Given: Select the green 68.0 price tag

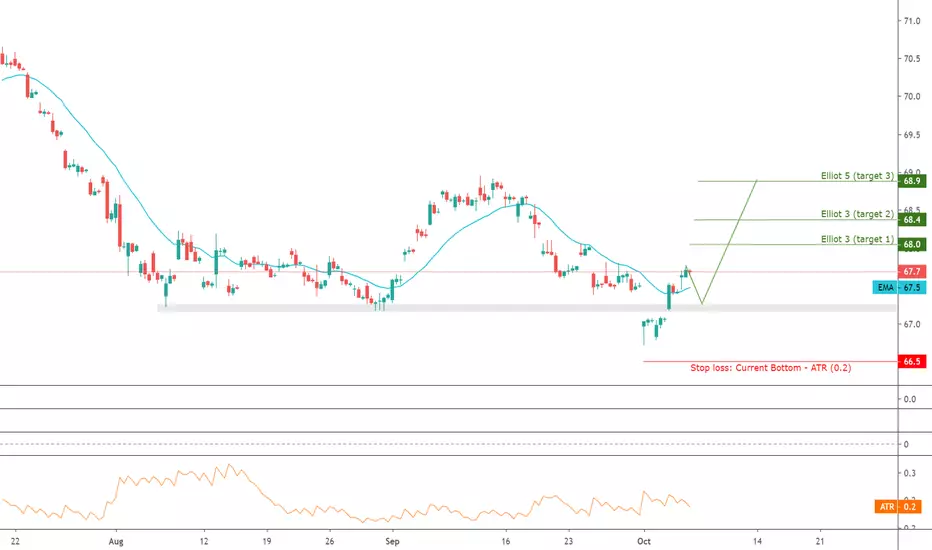Looking at the screenshot, I should click(x=912, y=244).
